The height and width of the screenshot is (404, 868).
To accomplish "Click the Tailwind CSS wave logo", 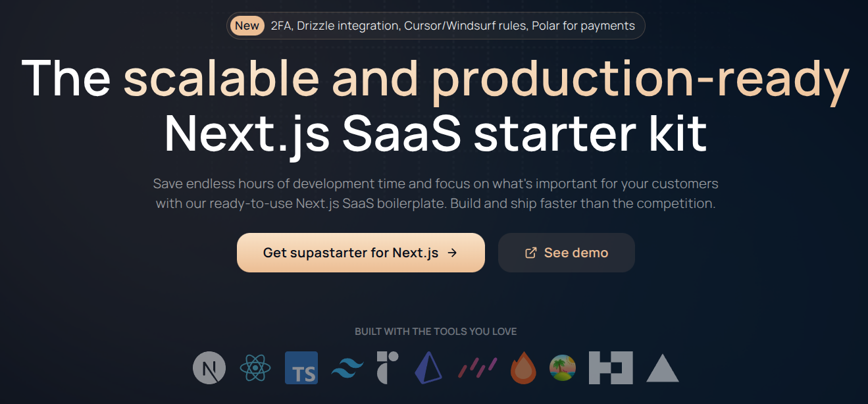I will (x=347, y=368).
